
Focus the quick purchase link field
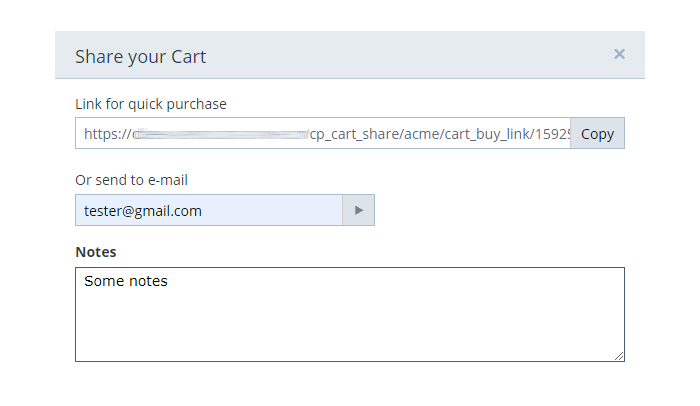(323, 134)
